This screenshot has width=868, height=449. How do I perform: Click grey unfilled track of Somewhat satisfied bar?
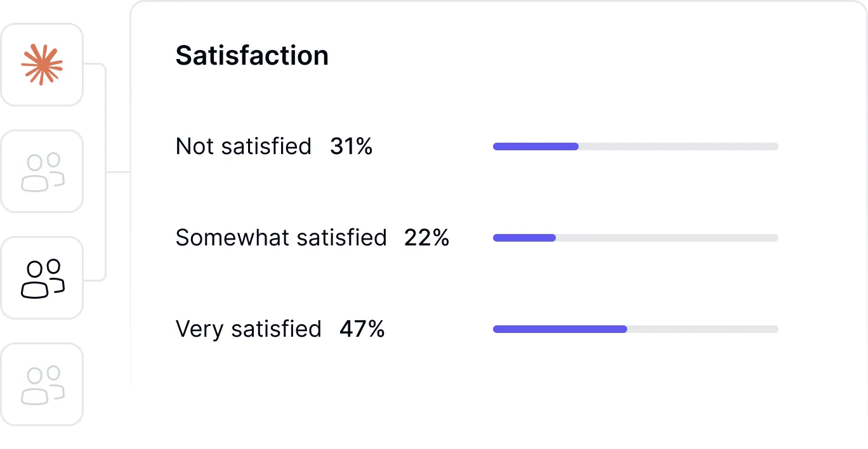(666, 238)
